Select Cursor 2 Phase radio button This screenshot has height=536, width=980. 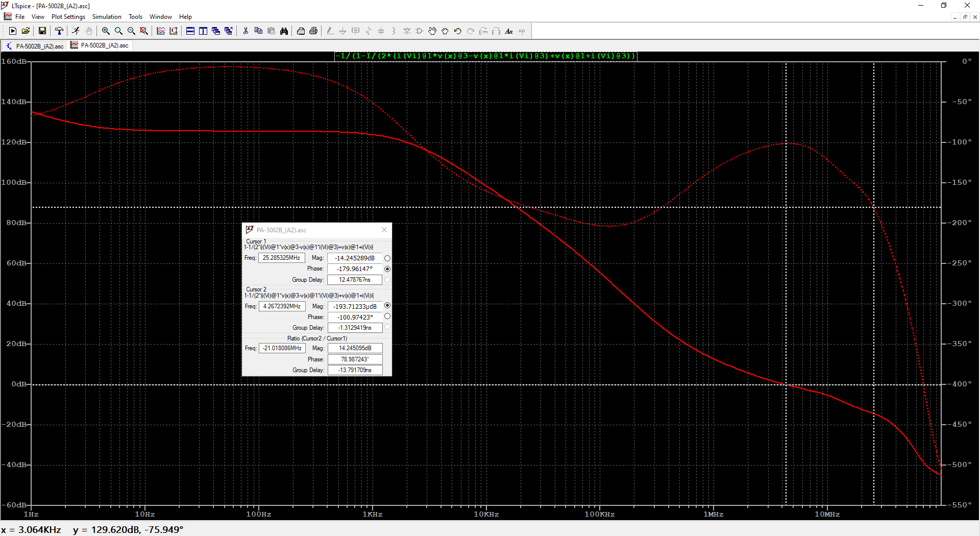[x=387, y=316]
